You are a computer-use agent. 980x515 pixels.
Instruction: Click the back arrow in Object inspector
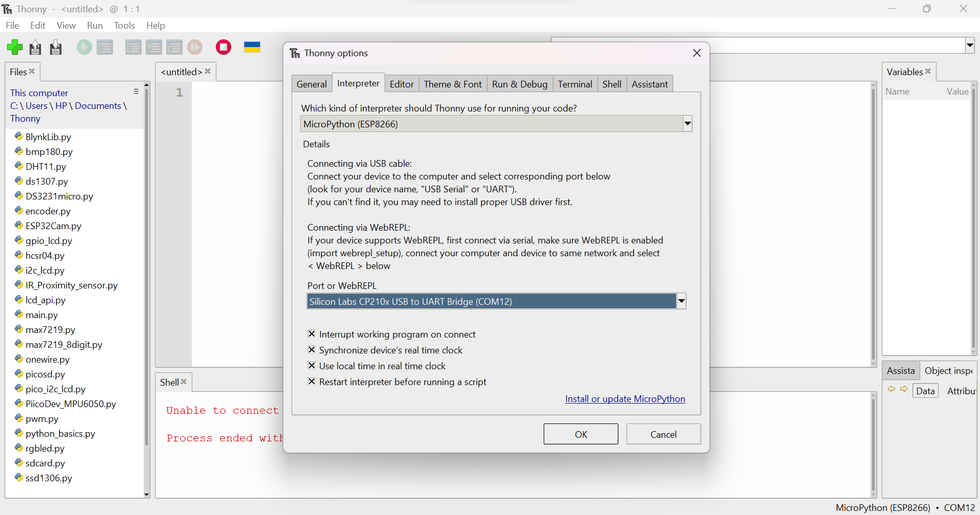click(x=892, y=389)
